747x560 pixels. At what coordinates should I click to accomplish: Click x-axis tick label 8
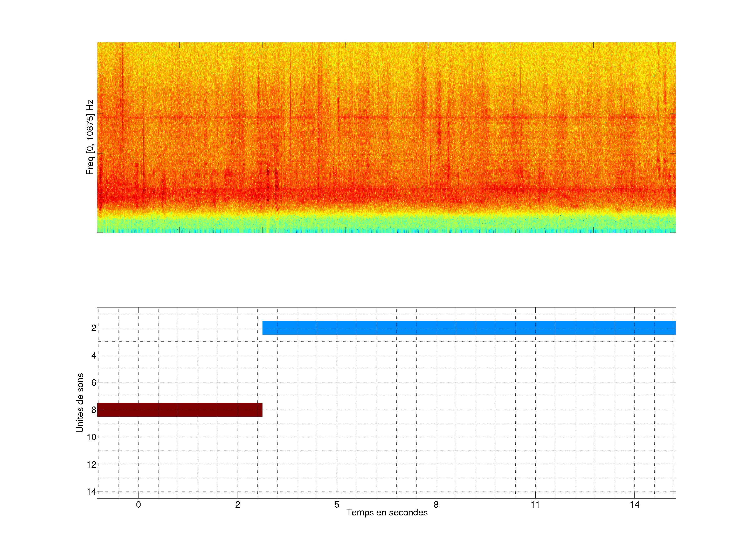pos(436,505)
